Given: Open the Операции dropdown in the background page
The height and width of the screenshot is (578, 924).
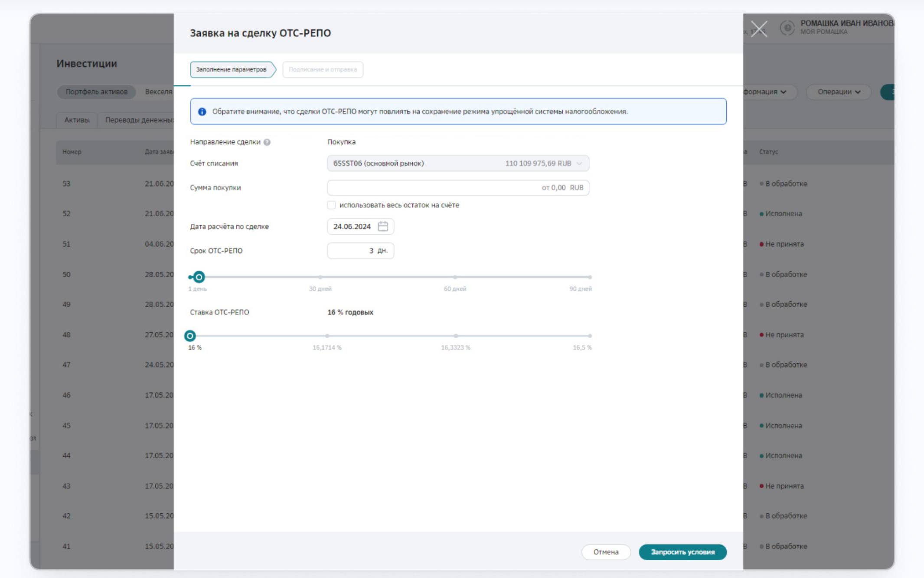Looking at the screenshot, I should point(839,91).
